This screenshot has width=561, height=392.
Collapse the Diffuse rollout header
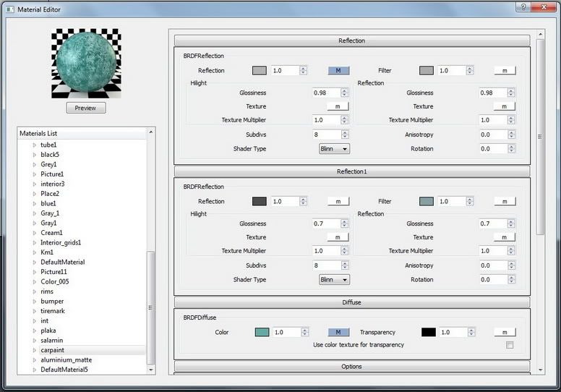[351, 302]
